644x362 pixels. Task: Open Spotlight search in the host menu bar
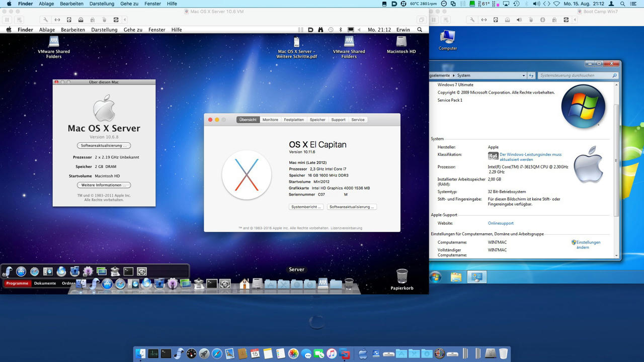(623, 4)
